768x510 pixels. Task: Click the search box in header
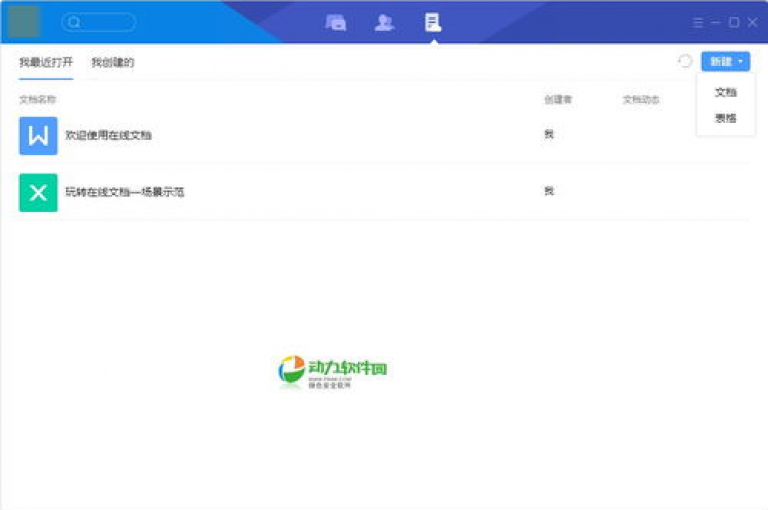coord(98,23)
